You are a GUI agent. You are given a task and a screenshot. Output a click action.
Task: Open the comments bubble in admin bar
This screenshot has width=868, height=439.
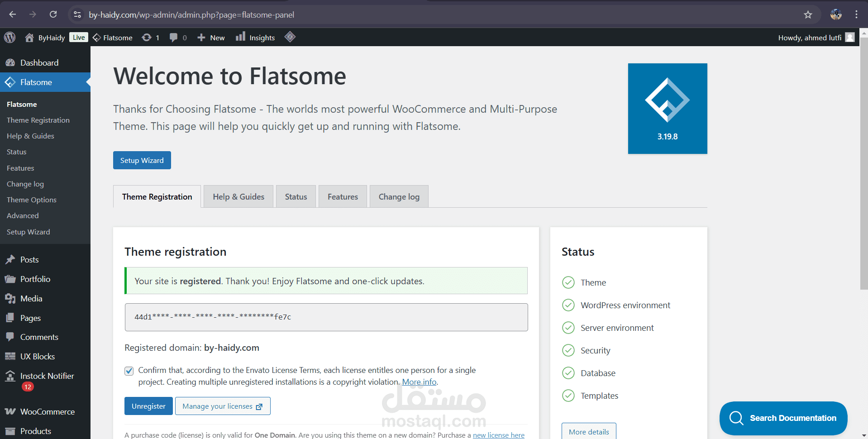click(x=173, y=38)
